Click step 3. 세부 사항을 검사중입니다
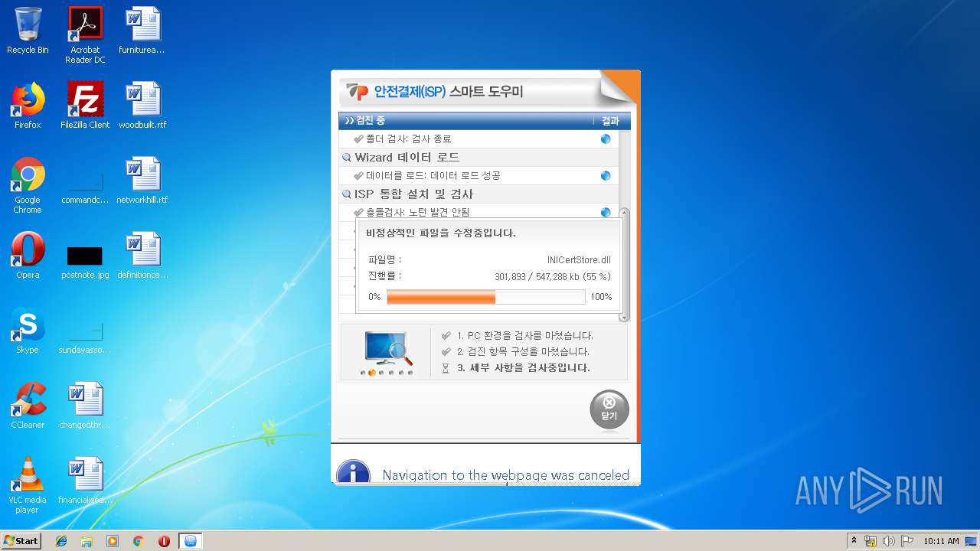The height and width of the screenshot is (551, 980). pyautogui.click(x=524, y=367)
